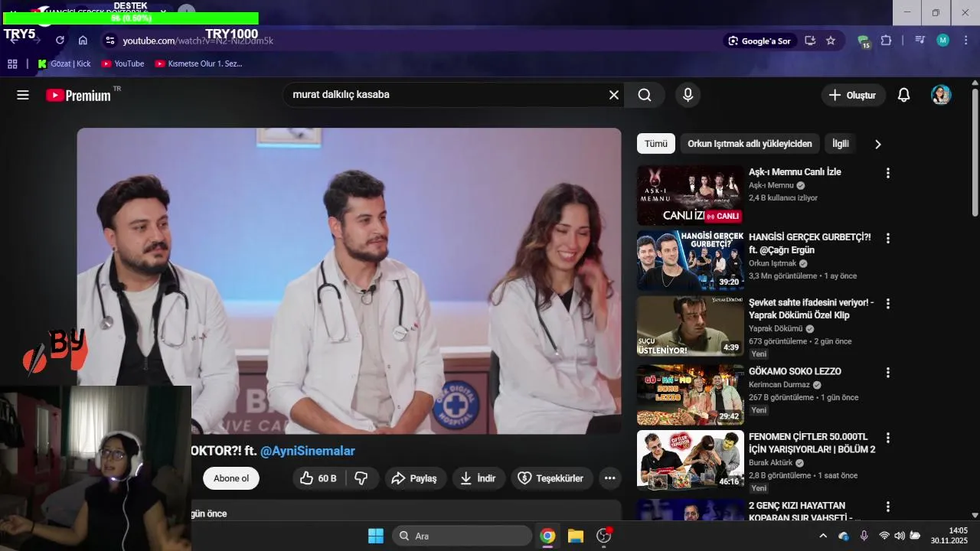The height and width of the screenshot is (551, 980).
Task: Open YouTube account avatar menu
Action: (x=941, y=95)
